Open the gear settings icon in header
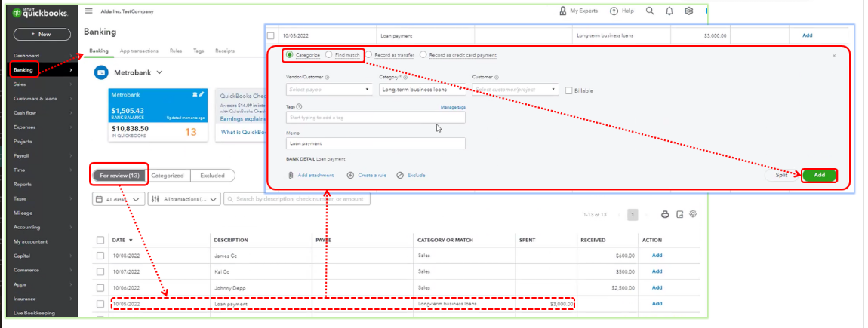The width and height of the screenshot is (868, 328). click(688, 11)
